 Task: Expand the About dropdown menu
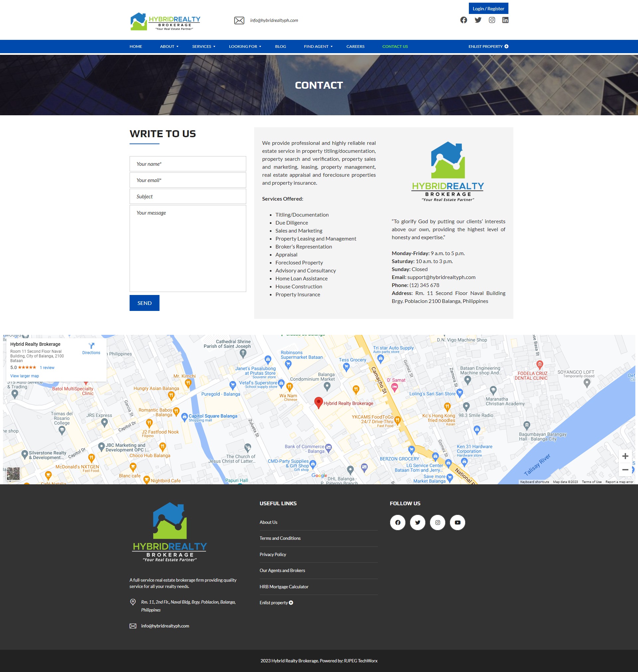tap(169, 47)
